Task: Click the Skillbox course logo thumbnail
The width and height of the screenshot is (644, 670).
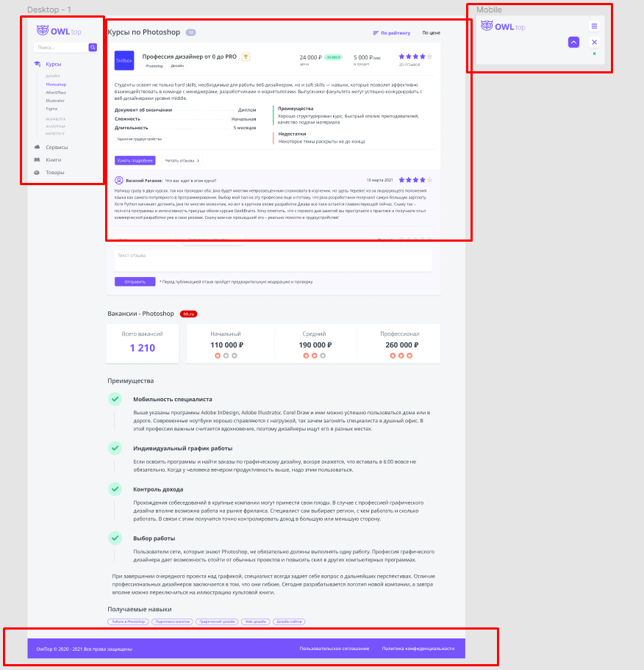Action: [124, 61]
